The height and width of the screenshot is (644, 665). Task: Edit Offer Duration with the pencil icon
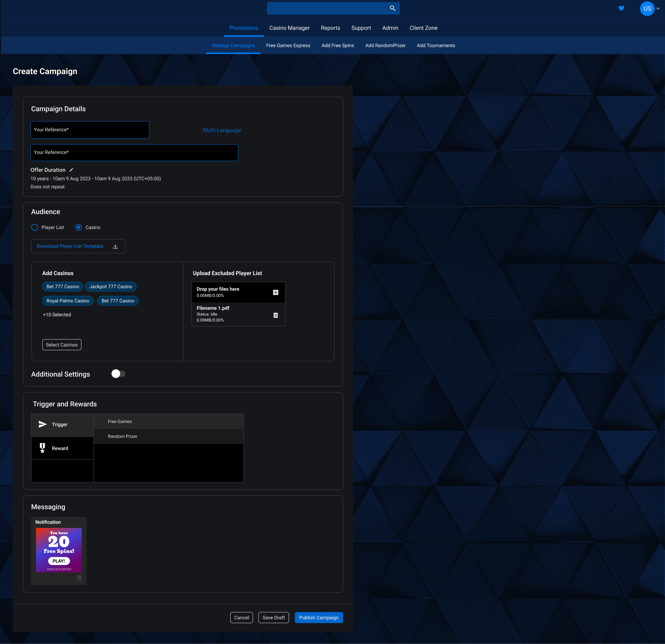(x=71, y=170)
